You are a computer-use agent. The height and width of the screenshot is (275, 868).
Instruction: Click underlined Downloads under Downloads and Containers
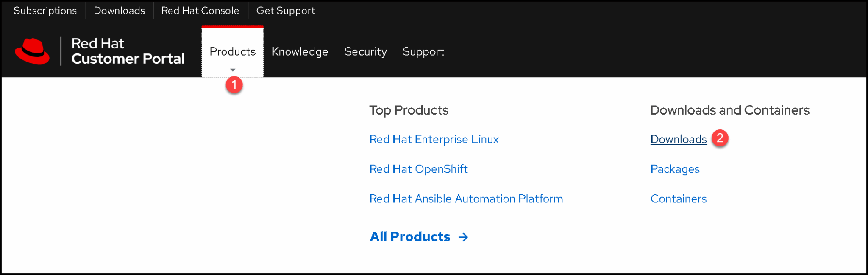[x=678, y=139]
